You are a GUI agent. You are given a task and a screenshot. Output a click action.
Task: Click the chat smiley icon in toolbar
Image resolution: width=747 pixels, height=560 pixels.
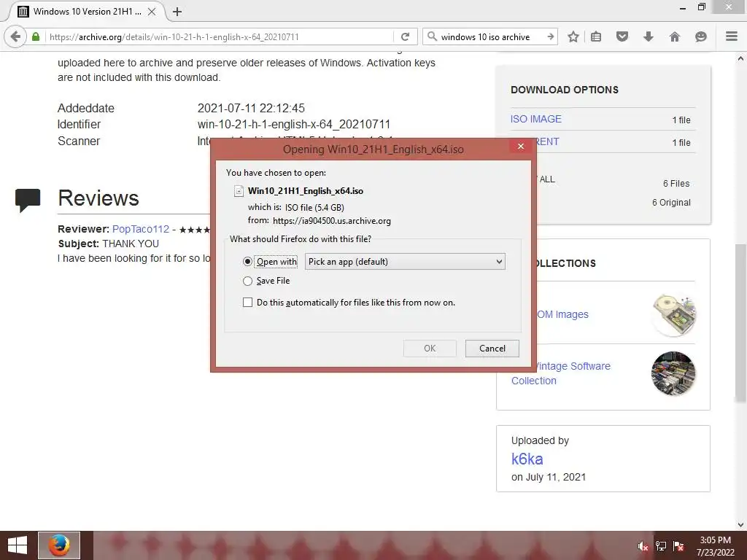(701, 36)
